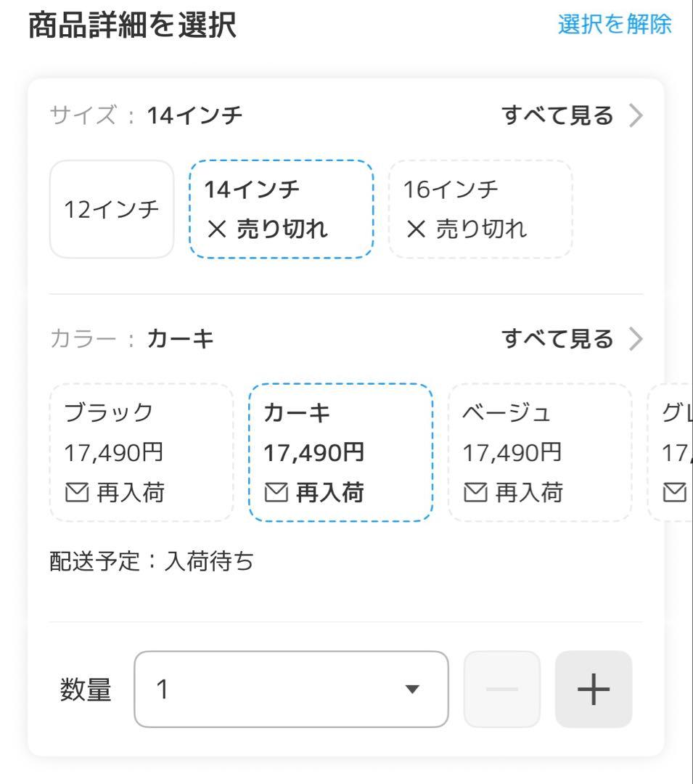Click the 14インチ size card
The width and height of the screenshot is (693, 784).
pyautogui.click(x=282, y=209)
